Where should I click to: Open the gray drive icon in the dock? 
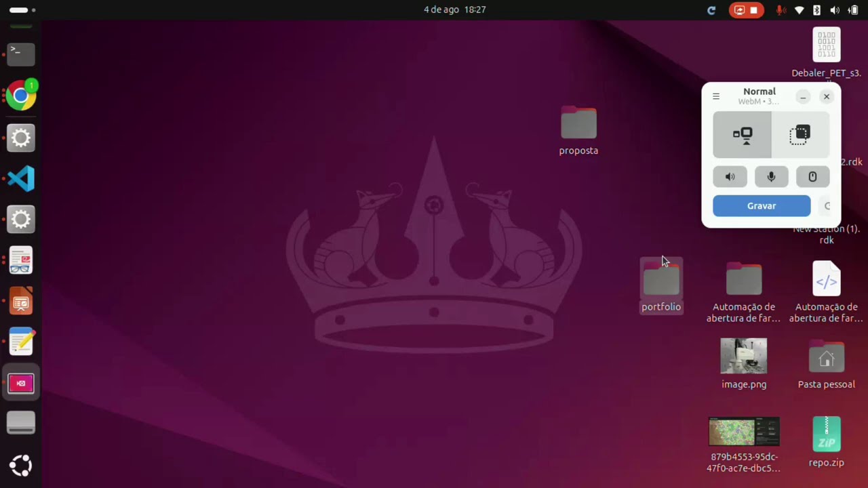(21, 424)
